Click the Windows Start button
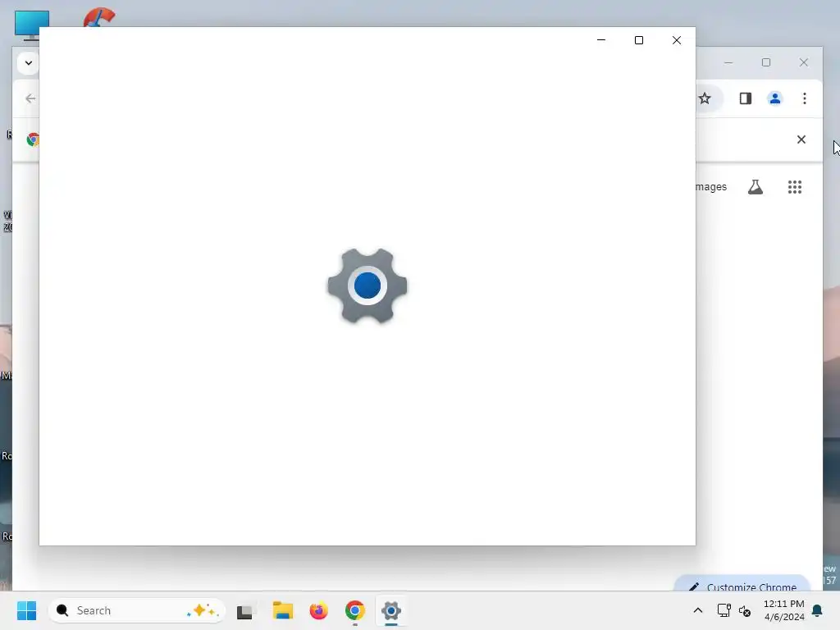This screenshot has width=840, height=630. click(26, 610)
